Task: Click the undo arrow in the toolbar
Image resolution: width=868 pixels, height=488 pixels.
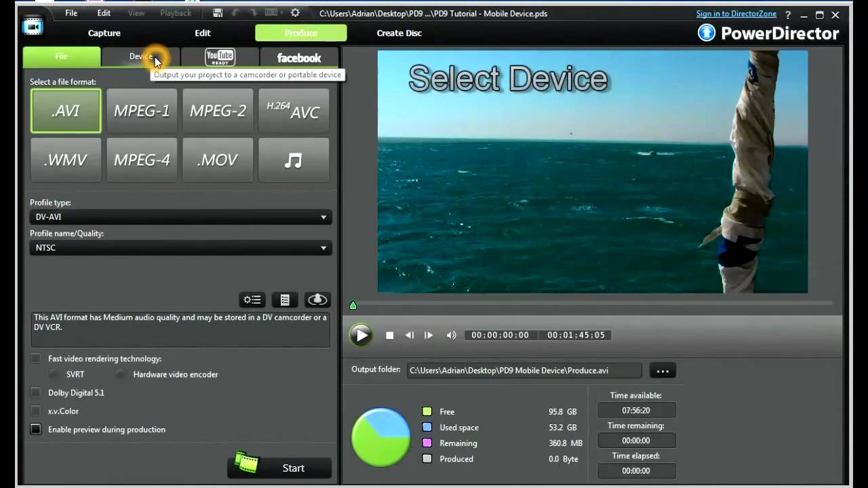Action: click(x=235, y=13)
